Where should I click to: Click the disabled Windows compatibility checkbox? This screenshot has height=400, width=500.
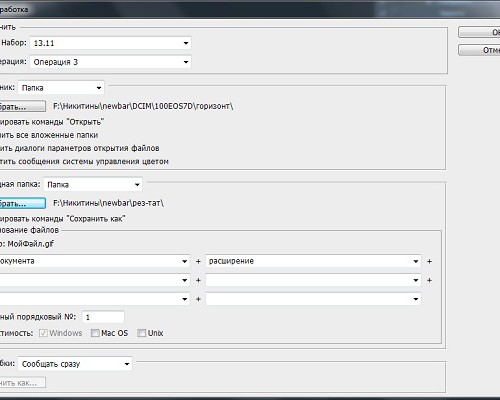pos(43,333)
